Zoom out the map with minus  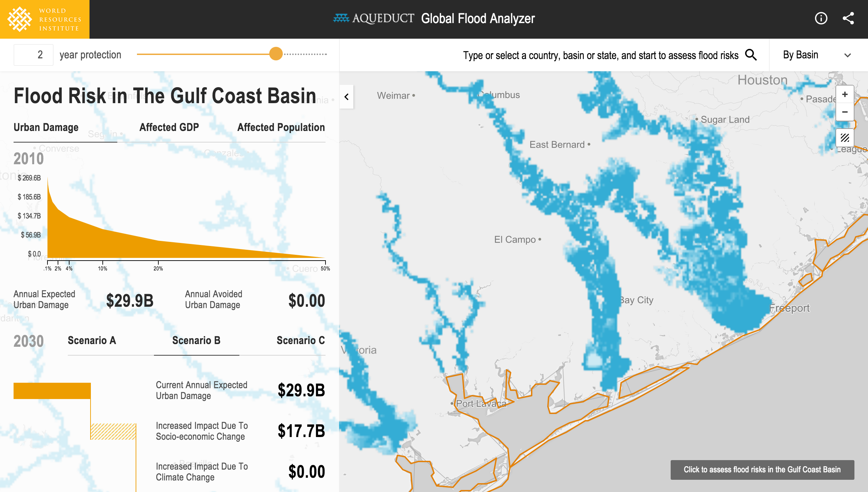(845, 112)
